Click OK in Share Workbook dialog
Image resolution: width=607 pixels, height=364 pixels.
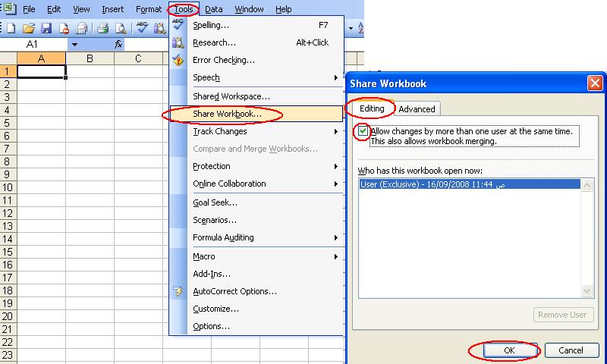tap(509, 350)
